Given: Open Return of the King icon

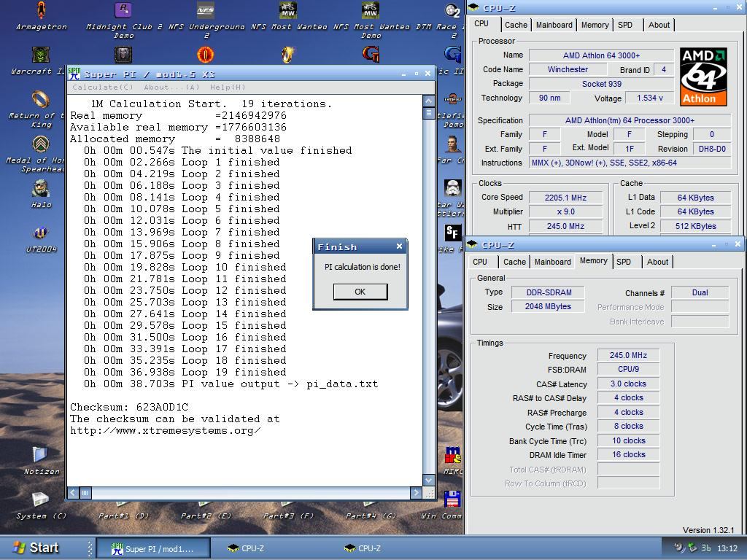Looking at the screenshot, I should 41,99.
